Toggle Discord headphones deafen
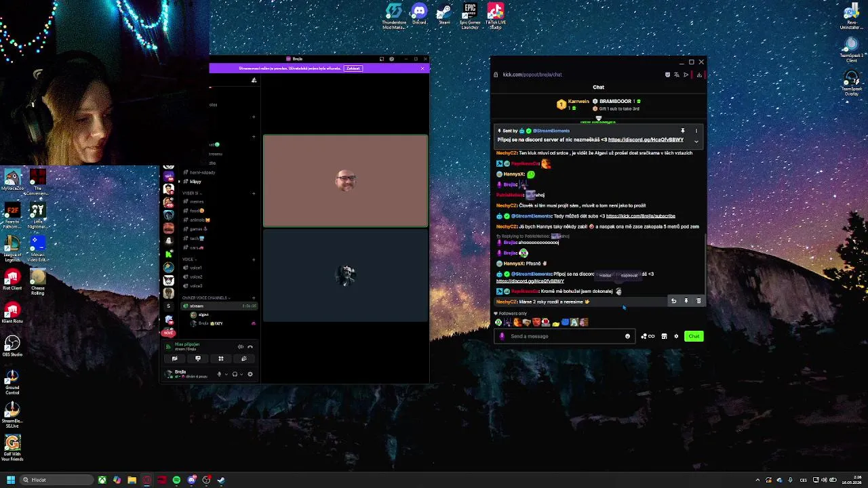Image resolution: width=868 pixels, height=488 pixels. [235, 374]
